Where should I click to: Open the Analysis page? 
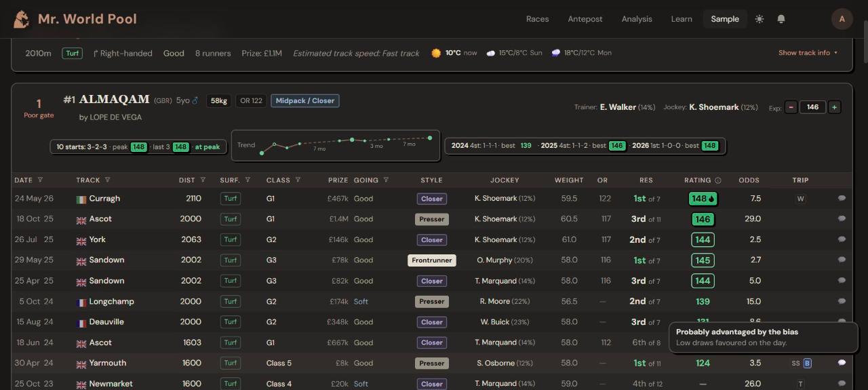click(x=637, y=19)
